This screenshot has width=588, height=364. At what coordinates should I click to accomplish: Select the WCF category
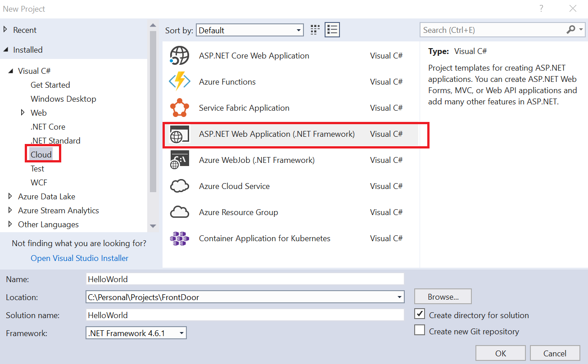39,182
